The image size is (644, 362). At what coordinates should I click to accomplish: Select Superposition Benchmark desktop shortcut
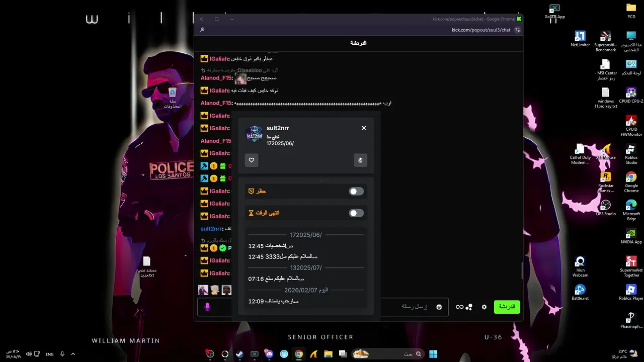point(606,41)
